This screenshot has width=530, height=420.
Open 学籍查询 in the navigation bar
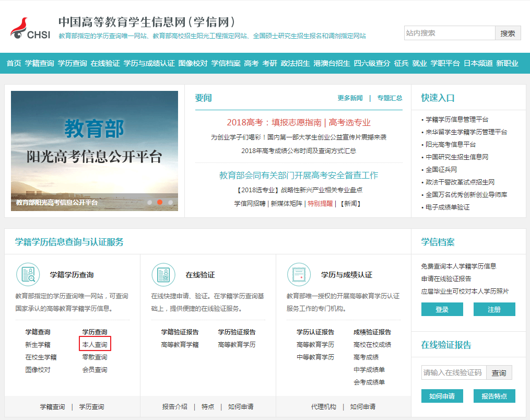tap(39, 63)
